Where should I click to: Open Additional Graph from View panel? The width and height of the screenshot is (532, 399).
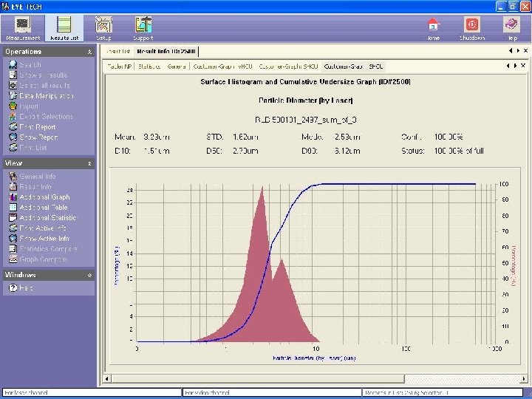[x=44, y=197]
